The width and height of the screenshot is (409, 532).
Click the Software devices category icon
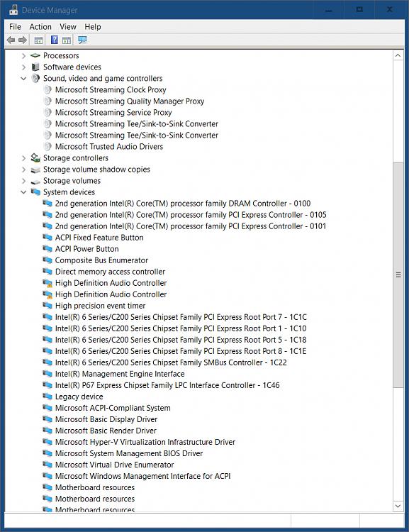click(35, 67)
